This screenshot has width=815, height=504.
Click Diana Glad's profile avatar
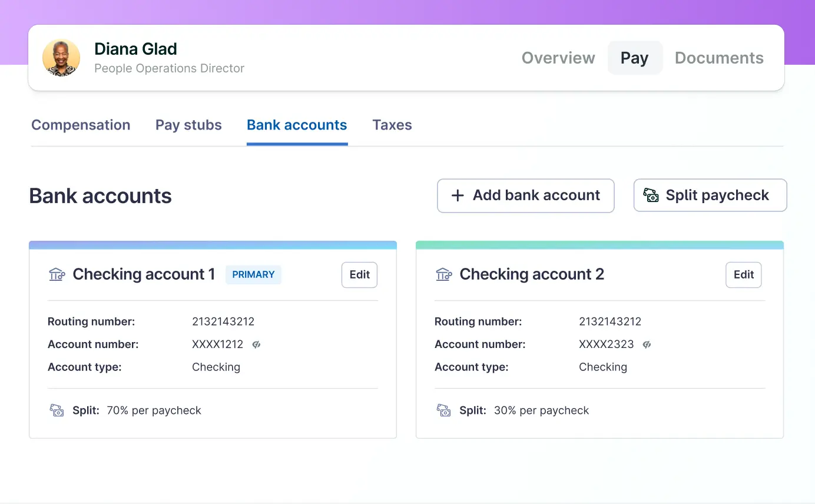pyautogui.click(x=61, y=58)
